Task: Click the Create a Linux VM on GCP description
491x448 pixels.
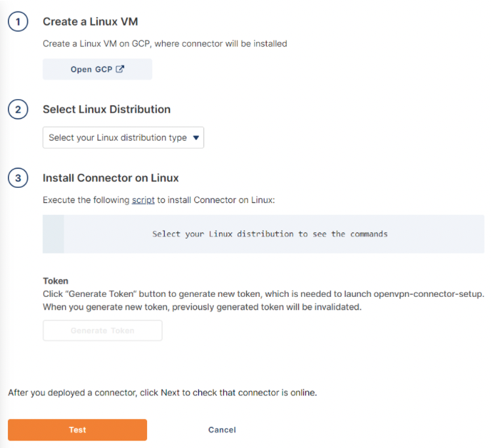Action: coord(165,44)
